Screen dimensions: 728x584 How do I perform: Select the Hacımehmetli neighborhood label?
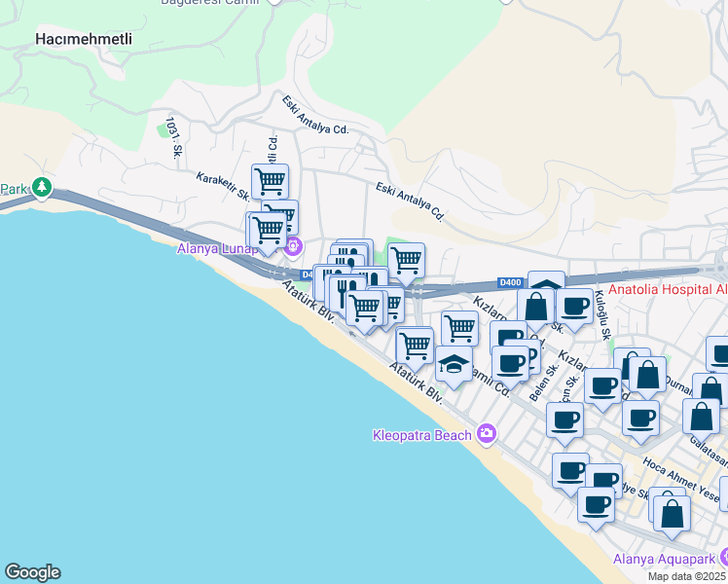[x=83, y=40]
